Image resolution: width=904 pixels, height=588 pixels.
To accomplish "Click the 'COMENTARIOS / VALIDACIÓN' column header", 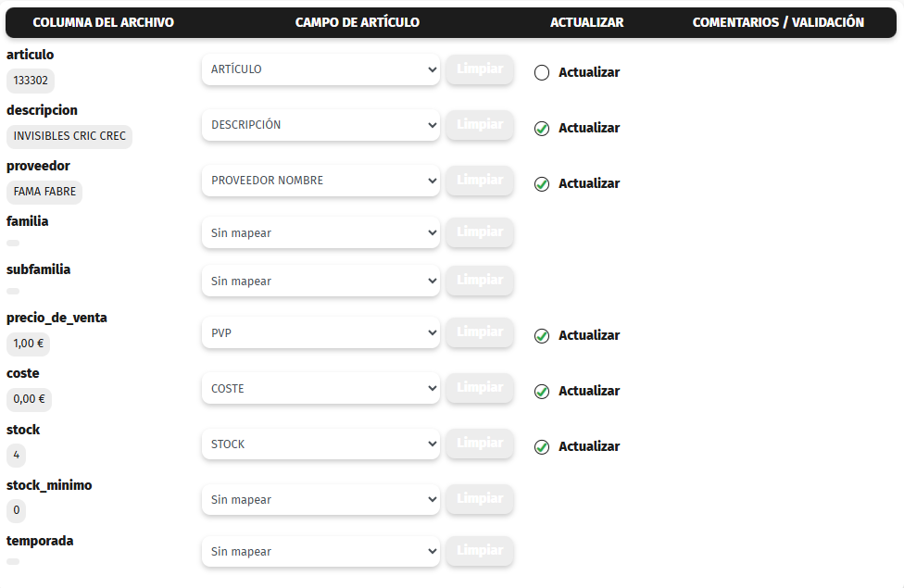I will [x=778, y=22].
